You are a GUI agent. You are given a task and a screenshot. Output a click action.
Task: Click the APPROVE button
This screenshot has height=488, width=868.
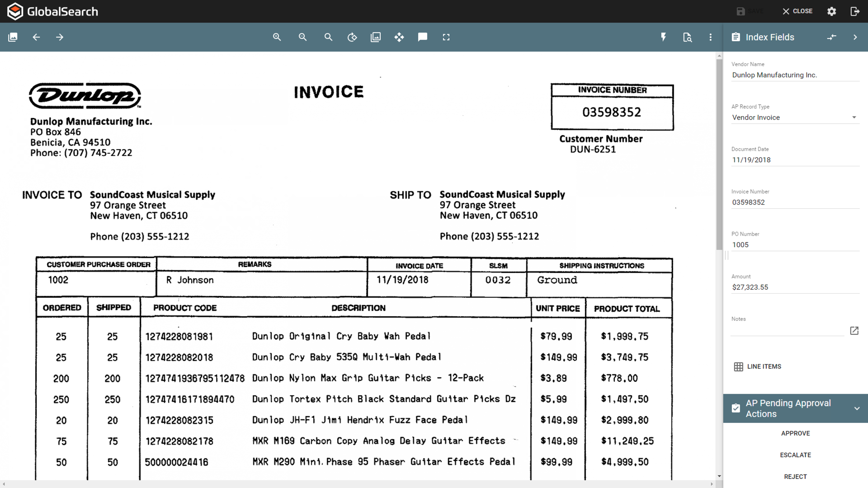coord(795,433)
